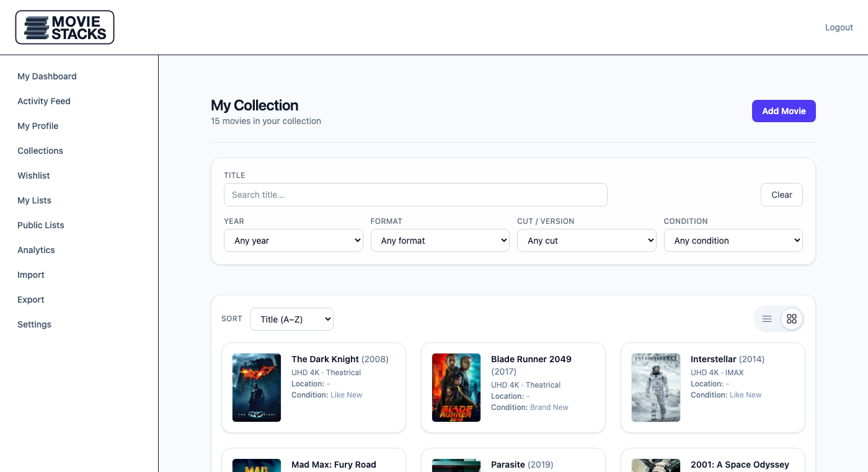The width and height of the screenshot is (868, 472).
Task: Open the Cut / Version dropdown
Action: point(587,241)
